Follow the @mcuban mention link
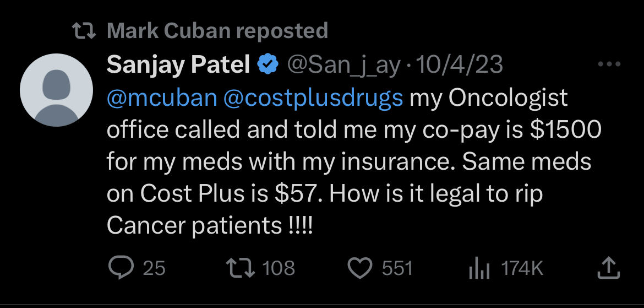The image size is (644, 308). 161,98
